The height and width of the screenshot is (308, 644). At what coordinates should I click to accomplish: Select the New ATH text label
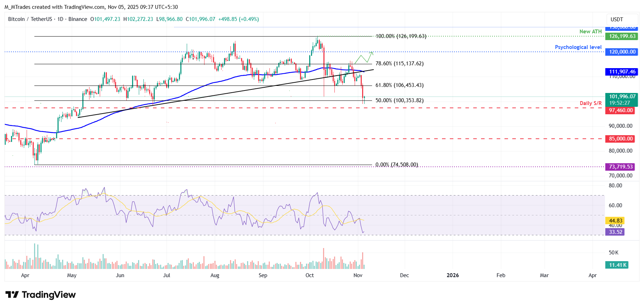tap(590, 32)
